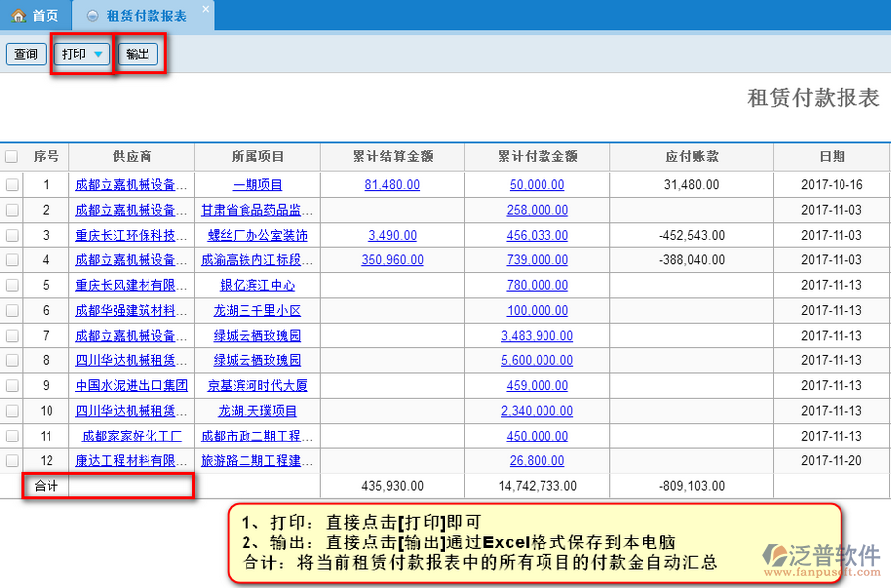891x588 pixels.
Task: Open the 81,480.00 settlement amount link
Action: (392, 185)
